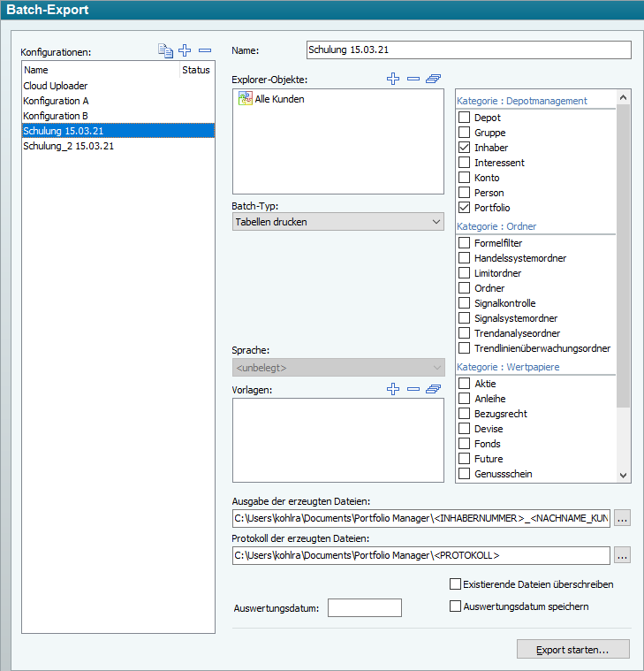The height and width of the screenshot is (671, 644).
Task: Uncheck the Inhaber checkbox
Action: click(x=464, y=148)
